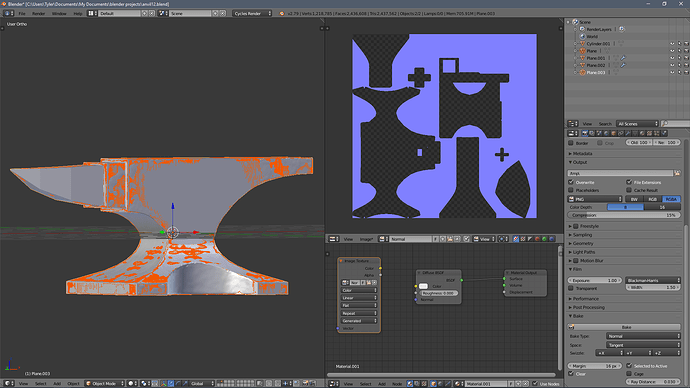Toggle the 3D manipulator widget icon
Viewport: 690px width, 388px height.
164,384
